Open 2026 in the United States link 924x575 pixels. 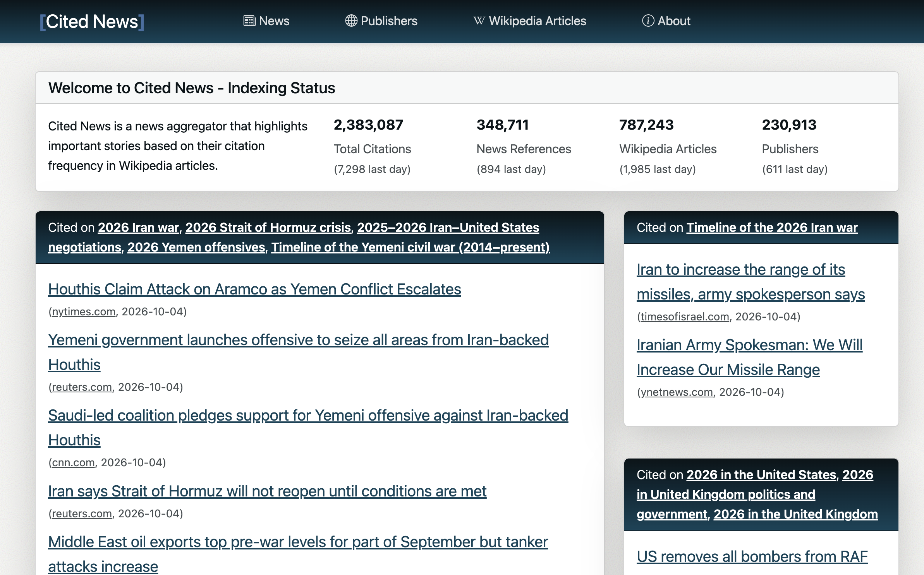[x=761, y=475]
